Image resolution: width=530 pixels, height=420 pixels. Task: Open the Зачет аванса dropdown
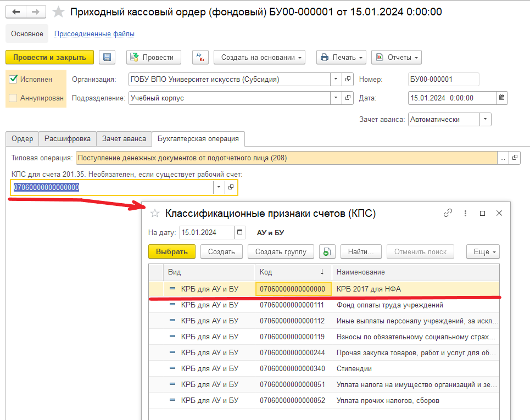tap(485, 119)
